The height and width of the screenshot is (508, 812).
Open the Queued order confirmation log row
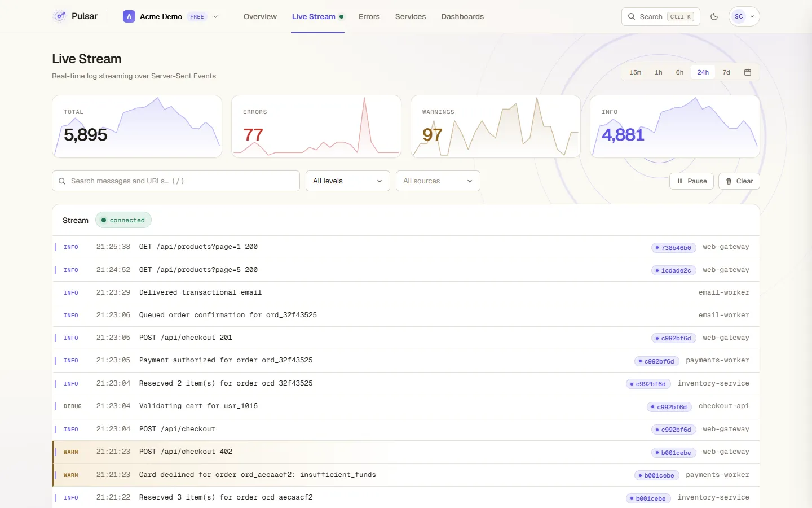[x=406, y=315]
